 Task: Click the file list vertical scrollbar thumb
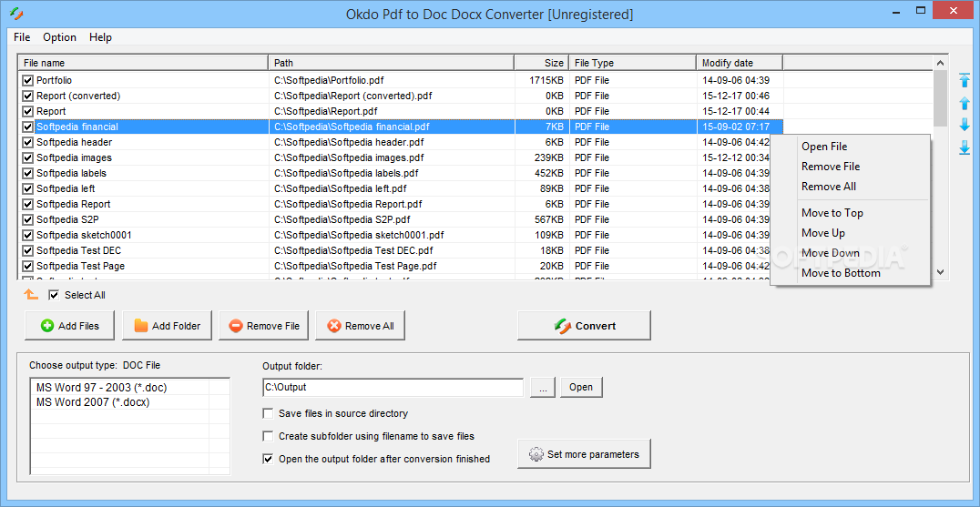pos(940,98)
